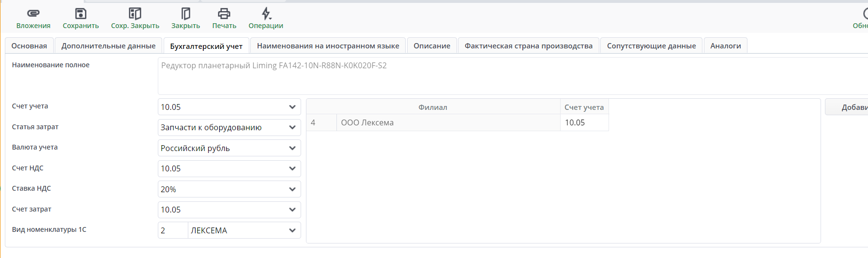Open the Описание tab
Screen dimensions: 868x258
(x=432, y=46)
